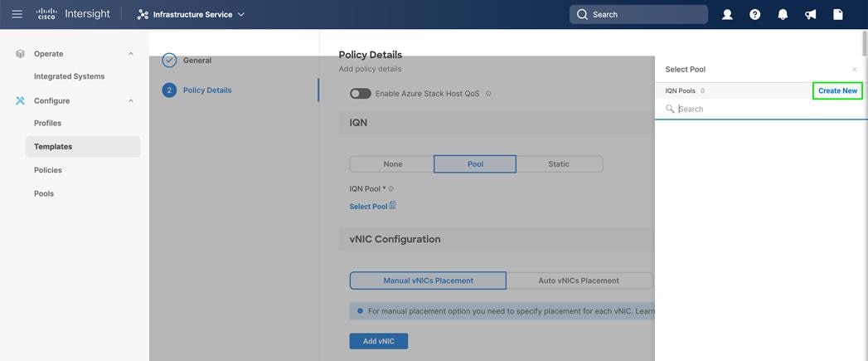Viewport: 868px width, 361px height.
Task: Click the General step checkmark icon
Action: pos(169,61)
